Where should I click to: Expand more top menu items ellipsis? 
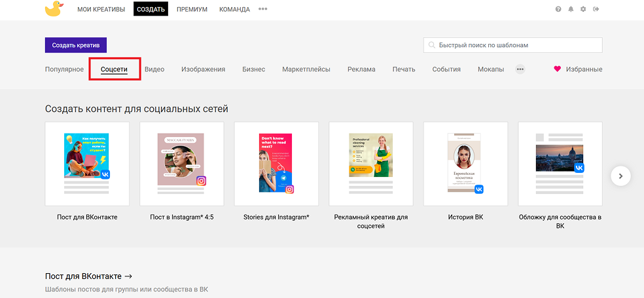point(263,9)
